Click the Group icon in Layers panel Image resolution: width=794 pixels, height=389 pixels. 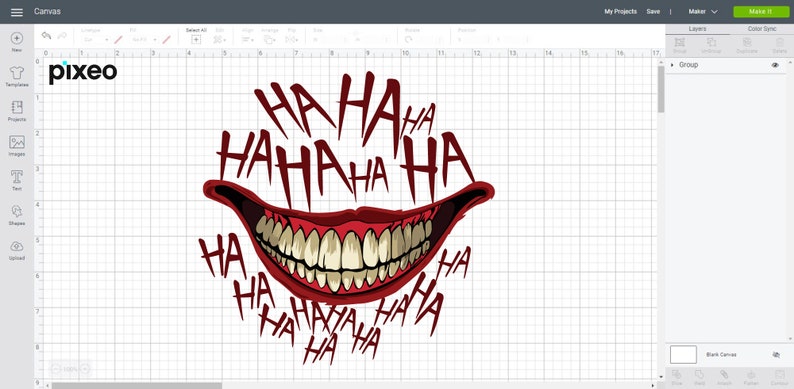pos(680,43)
